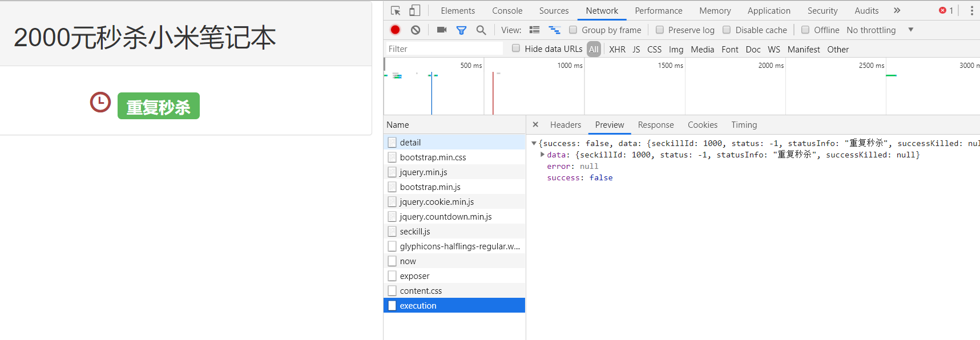Image resolution: width=980 pixels, height=340 pixels.
Task: Collapse the root JSON response object
Action: tap(534, 143)
